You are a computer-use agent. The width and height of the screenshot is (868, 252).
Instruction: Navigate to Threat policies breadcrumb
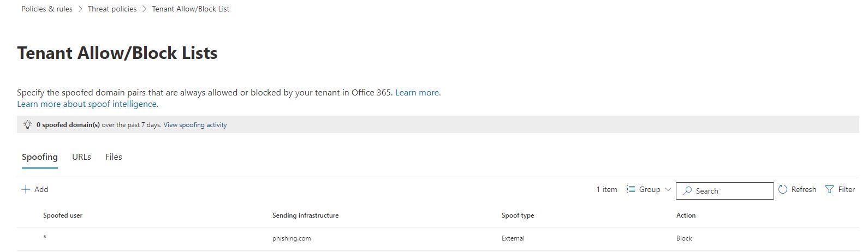pos(112,9)
